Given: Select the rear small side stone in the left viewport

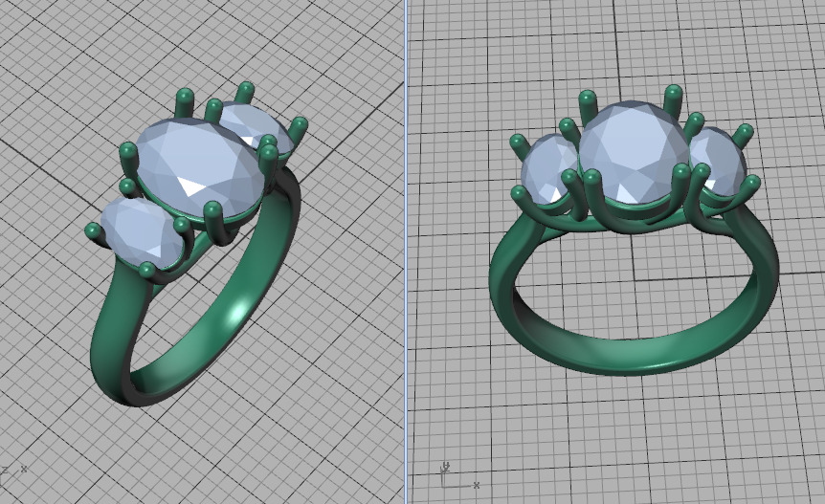Looking at the screenshot, I should 255,128.
